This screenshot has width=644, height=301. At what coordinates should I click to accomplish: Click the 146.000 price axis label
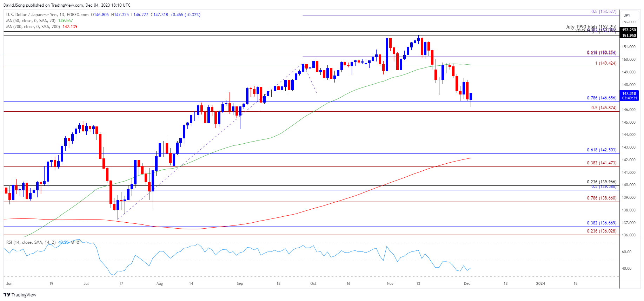[x=629, y=110]
